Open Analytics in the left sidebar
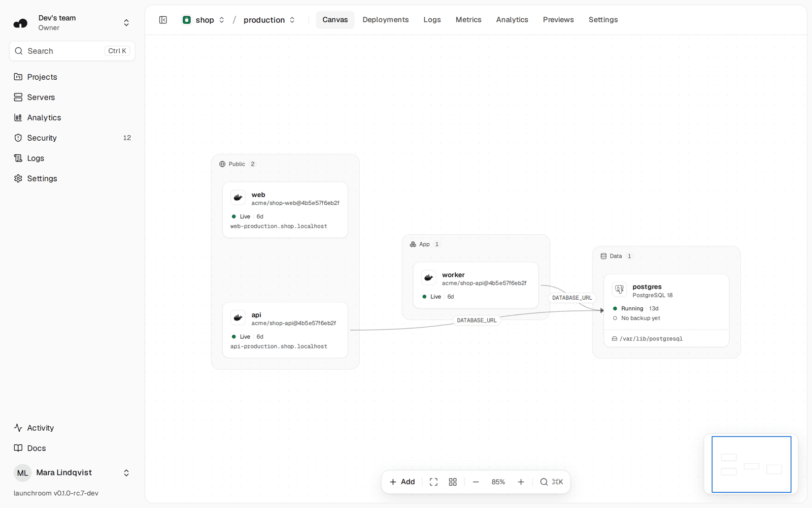Screen dimensions: 812x508 click(72, 117)
